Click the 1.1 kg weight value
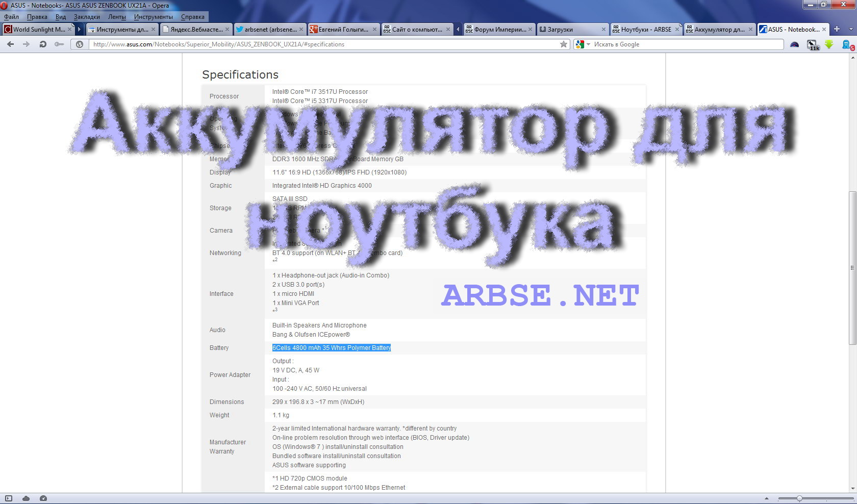 (x=281, y=415)
